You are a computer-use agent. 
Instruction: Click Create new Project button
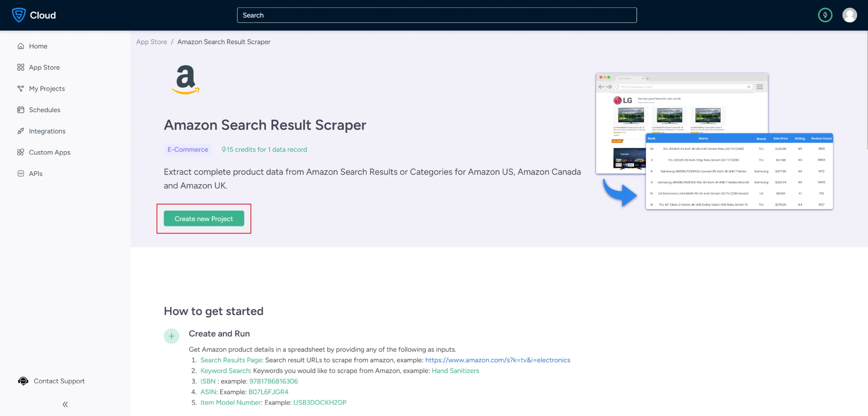[204, 219]
